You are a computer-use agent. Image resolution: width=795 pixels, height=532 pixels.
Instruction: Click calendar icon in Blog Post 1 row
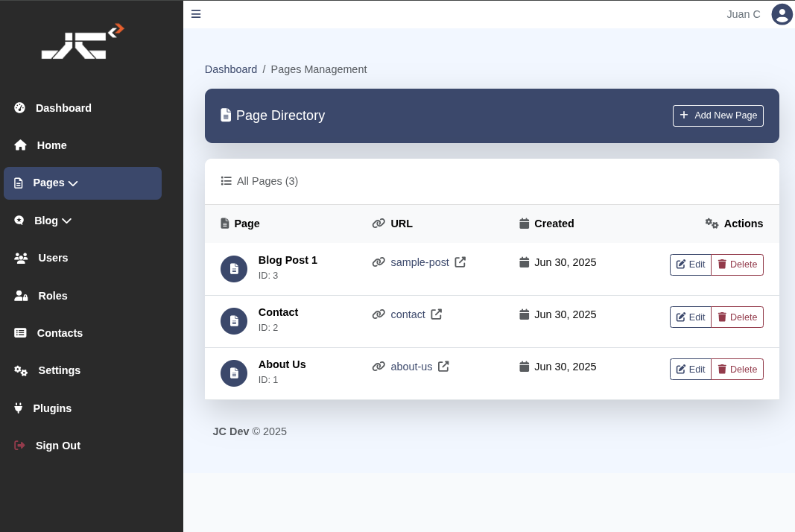525,262
